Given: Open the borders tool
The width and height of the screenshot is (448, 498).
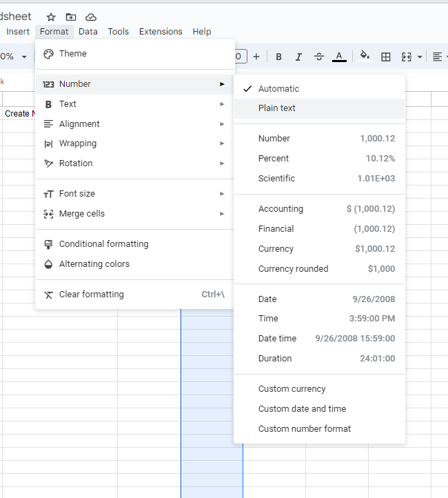Looking at the screenshot, I should pos(385,57).
